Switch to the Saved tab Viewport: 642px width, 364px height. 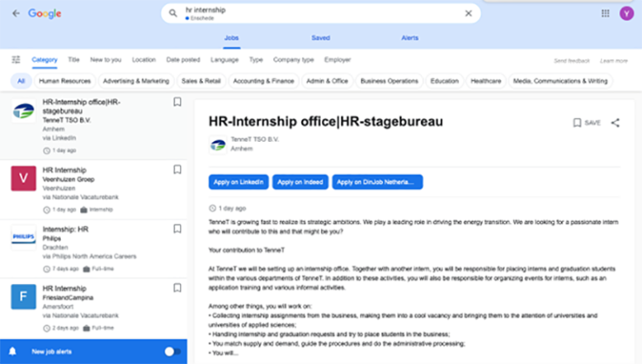tap(321, 38)
